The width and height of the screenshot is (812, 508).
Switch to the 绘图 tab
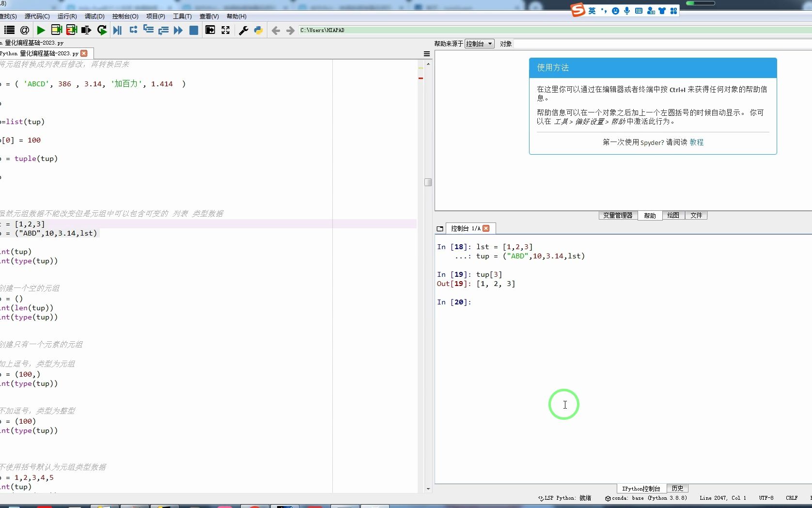pos(673,215)
